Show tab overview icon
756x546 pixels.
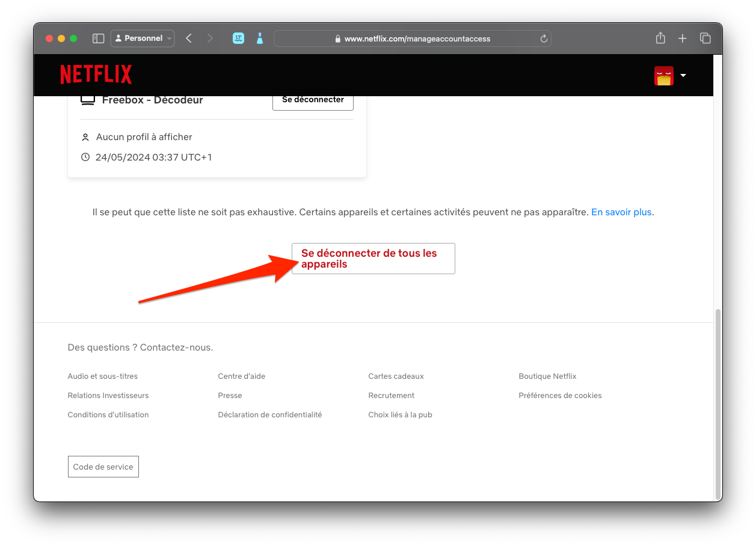[x=705, y=38]
